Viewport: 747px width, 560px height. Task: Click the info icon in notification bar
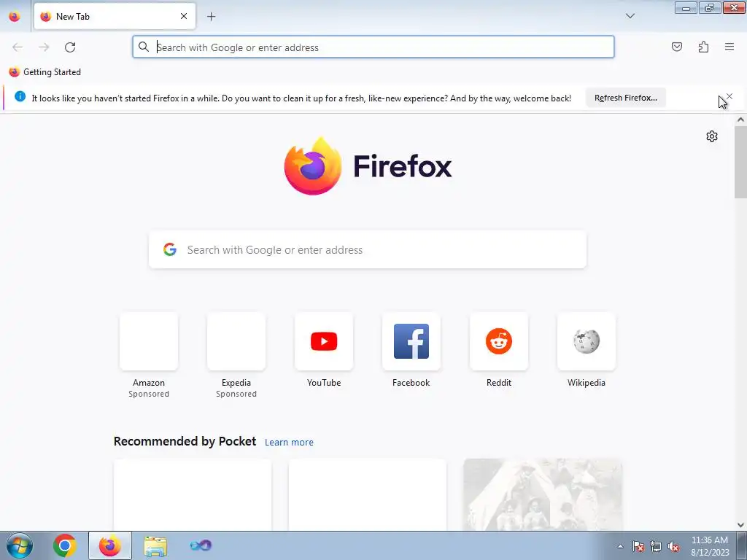[x=20, y=97]
